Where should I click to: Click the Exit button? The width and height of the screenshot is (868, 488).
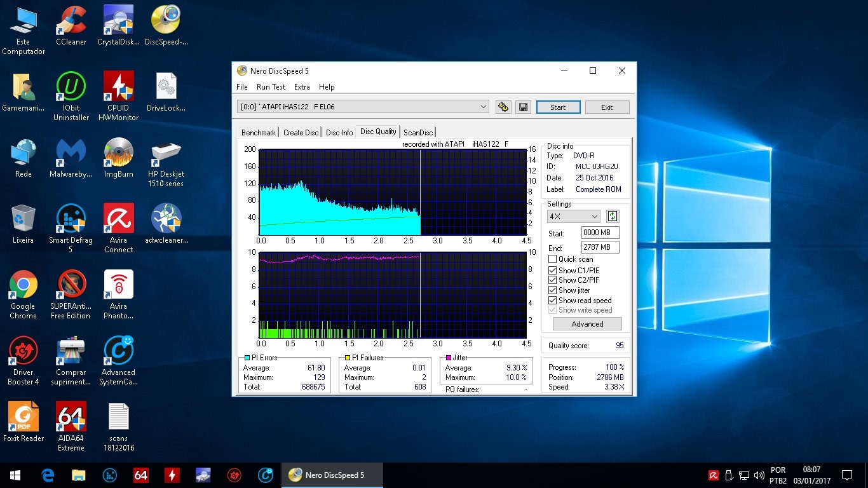point(607,107)
